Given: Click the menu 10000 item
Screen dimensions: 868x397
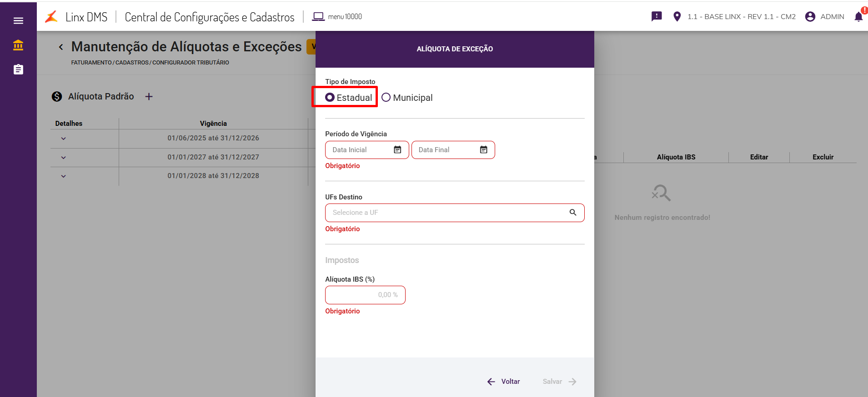Looking at the screenshot, I should (337, 17).
